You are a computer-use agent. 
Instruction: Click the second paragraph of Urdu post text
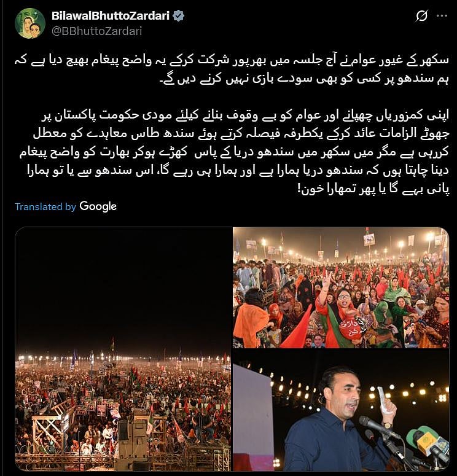click(x=234, y=152)
